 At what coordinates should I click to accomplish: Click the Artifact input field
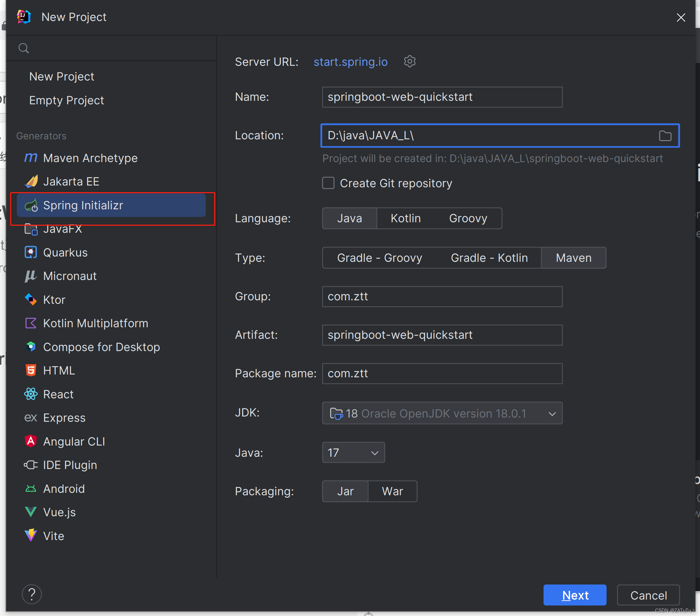click(x=442, y=335)
